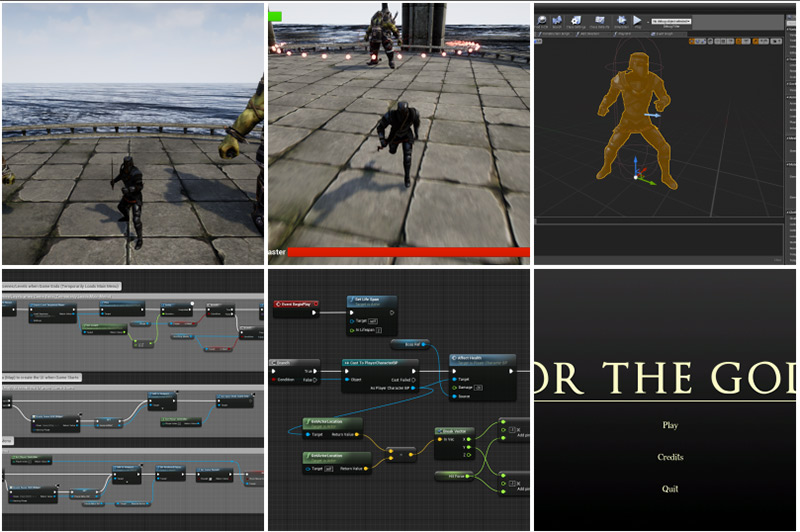Image resolution: width=800 pixels, height=532 pixels.
Task: Select the comment about Temporarily Loads Main Menu
Action: pyautogui.click(x=62, y=286)
